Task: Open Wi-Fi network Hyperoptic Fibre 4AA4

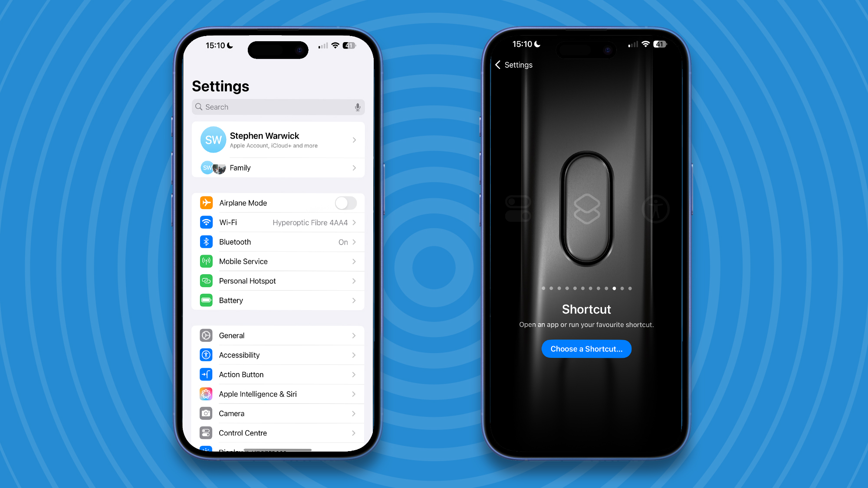Action: (x=278, y=222)
